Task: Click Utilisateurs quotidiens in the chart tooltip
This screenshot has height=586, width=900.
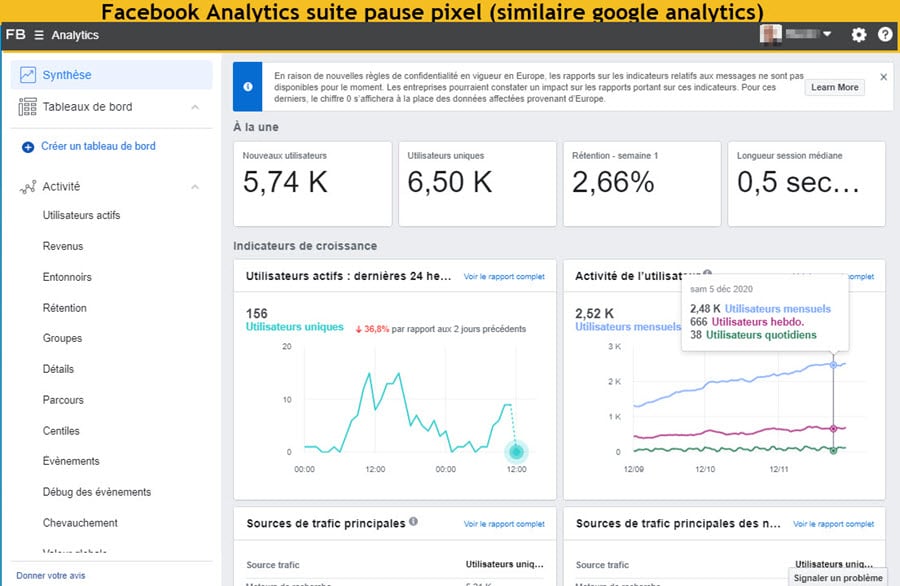Action: click(761, 335)
